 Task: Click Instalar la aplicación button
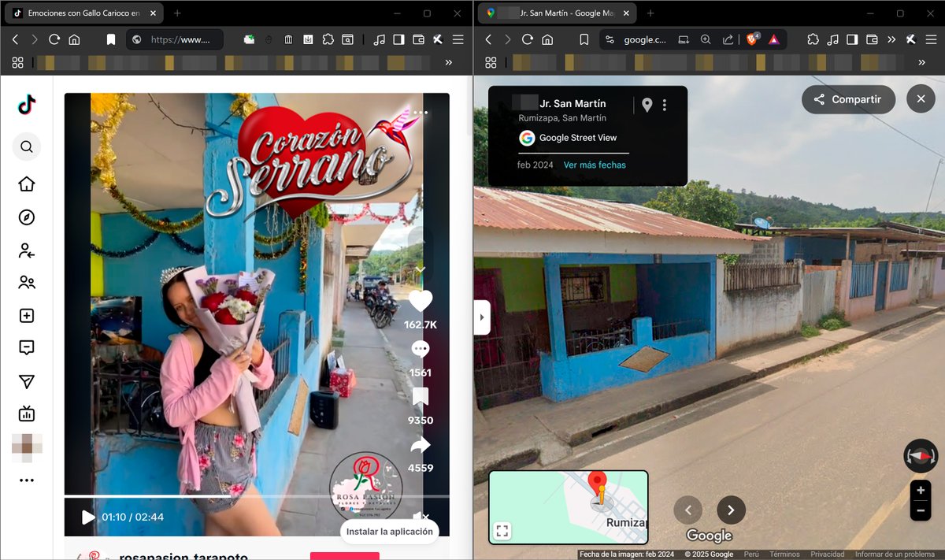pos(389,532)
